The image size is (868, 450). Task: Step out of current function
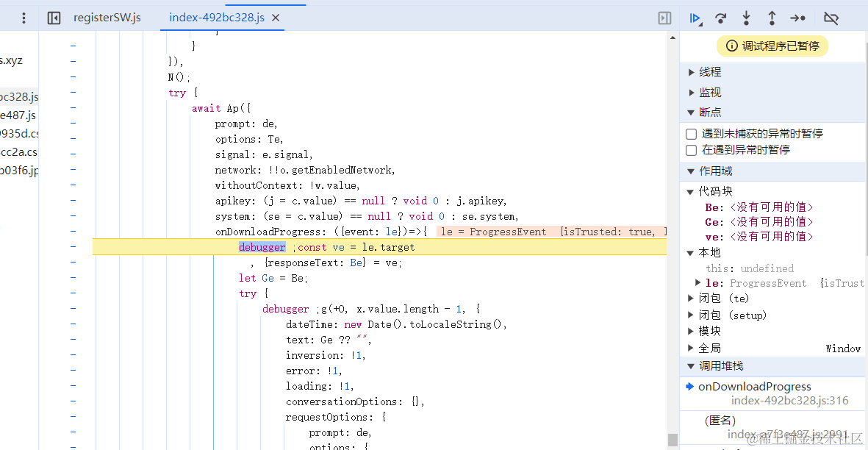coord(771,18)
